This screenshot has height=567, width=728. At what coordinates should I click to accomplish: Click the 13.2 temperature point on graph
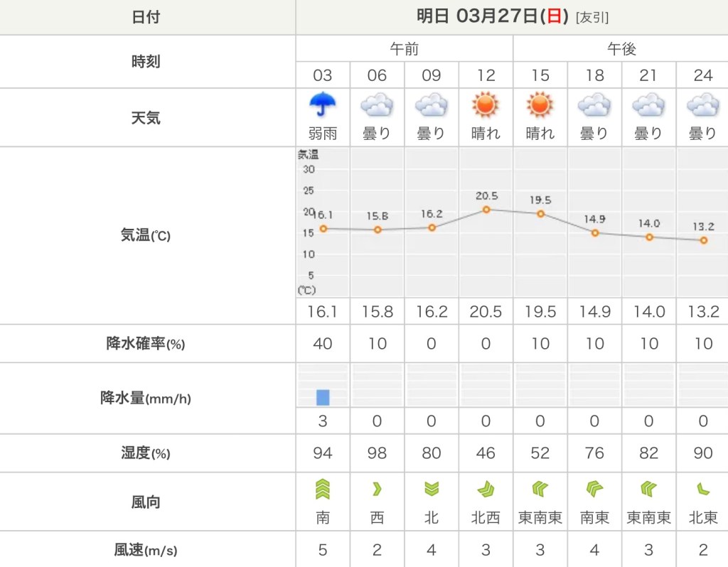pos(703,240)
